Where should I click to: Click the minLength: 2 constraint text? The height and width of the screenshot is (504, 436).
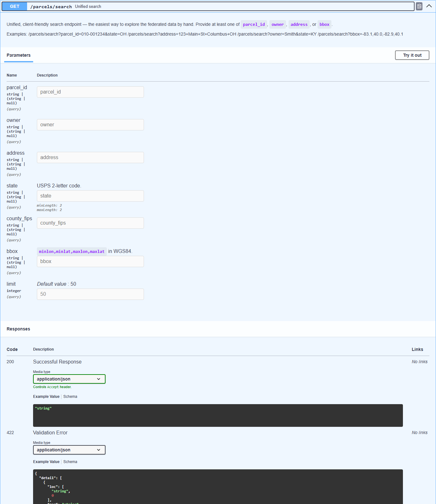49,205
